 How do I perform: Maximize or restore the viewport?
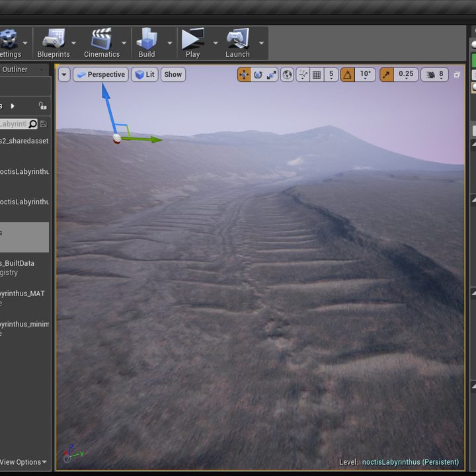click(457, 75)
